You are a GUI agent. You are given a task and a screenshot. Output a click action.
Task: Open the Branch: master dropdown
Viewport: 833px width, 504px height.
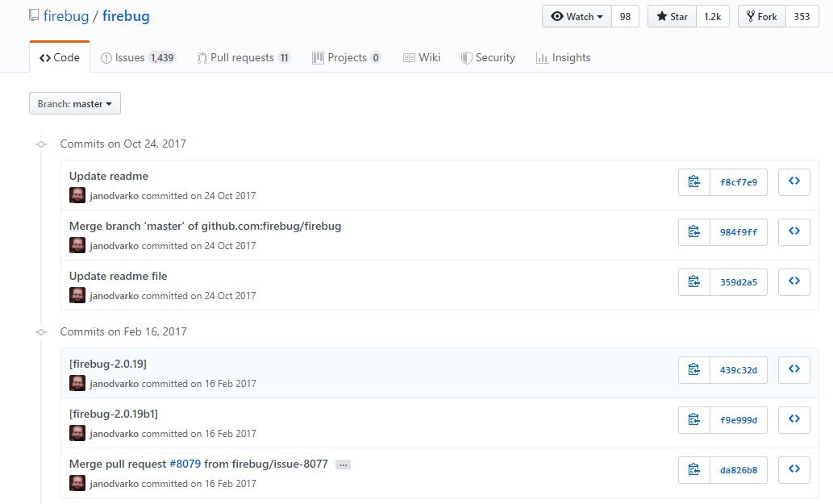pyautogui.click(x=75, y=103)
